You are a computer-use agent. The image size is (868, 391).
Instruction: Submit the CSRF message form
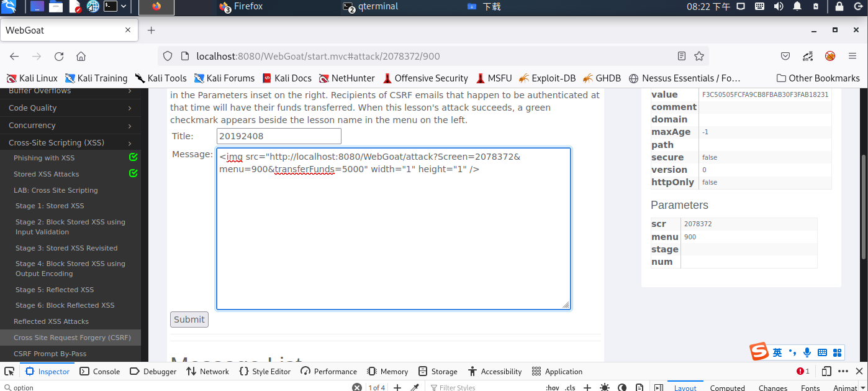(189, 320)
